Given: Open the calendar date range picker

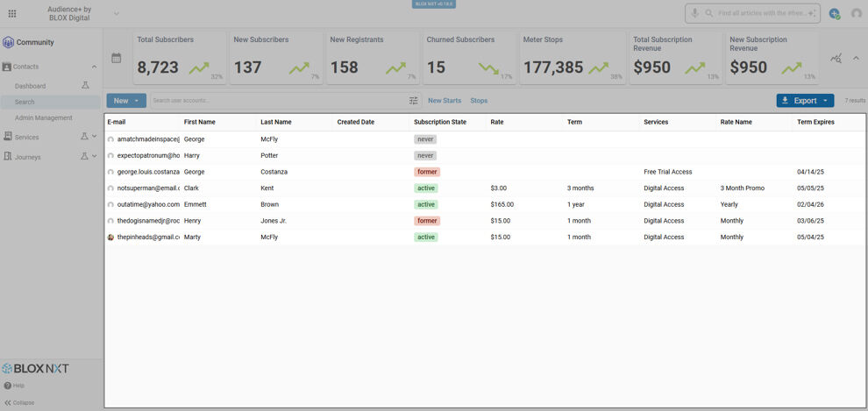Looking at the screenshot, I should click(117, 58).
